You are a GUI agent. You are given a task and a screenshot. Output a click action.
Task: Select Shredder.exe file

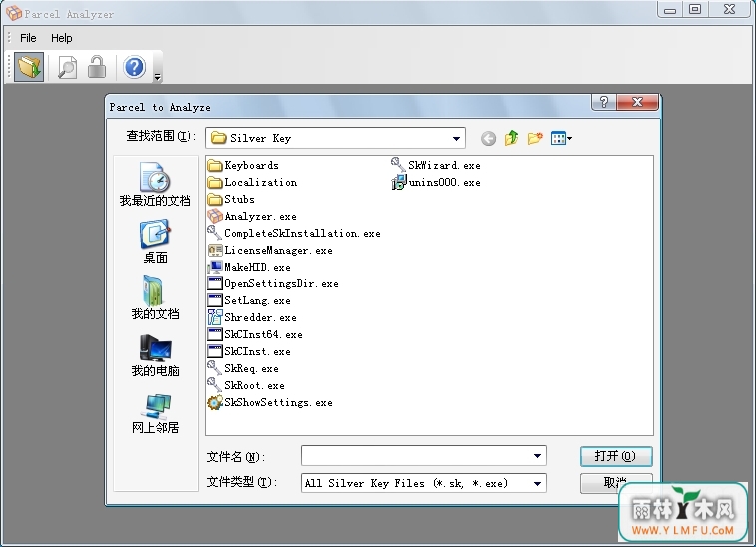(x=252, y=317)
